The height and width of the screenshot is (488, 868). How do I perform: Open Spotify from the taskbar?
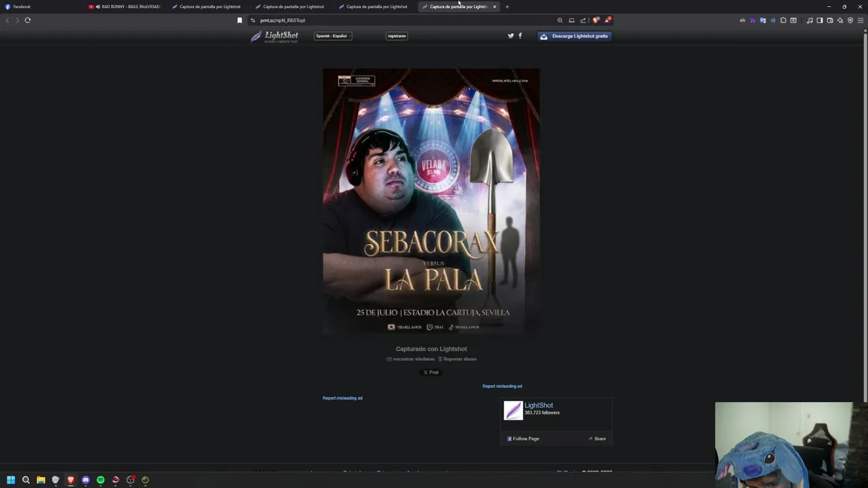coord(100,480)
